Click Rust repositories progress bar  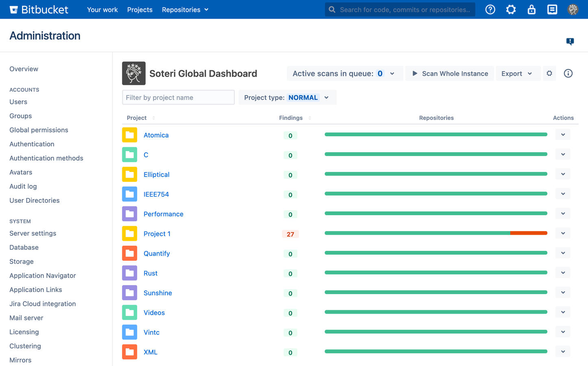(x=436, y=272)
